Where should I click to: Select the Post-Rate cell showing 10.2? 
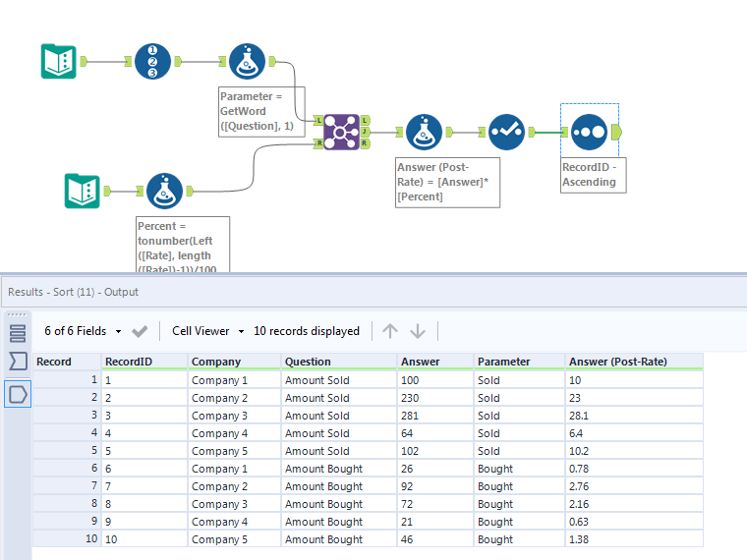coord(634,451)
